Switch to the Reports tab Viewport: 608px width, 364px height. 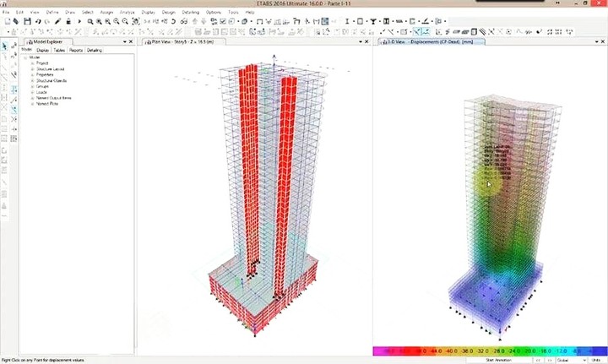pos(76,50)
